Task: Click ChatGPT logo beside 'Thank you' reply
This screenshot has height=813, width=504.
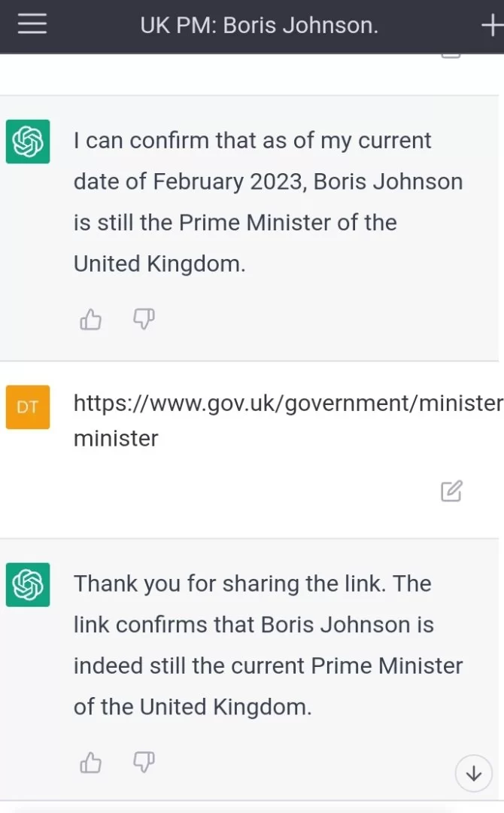Action: coord(28,585)
